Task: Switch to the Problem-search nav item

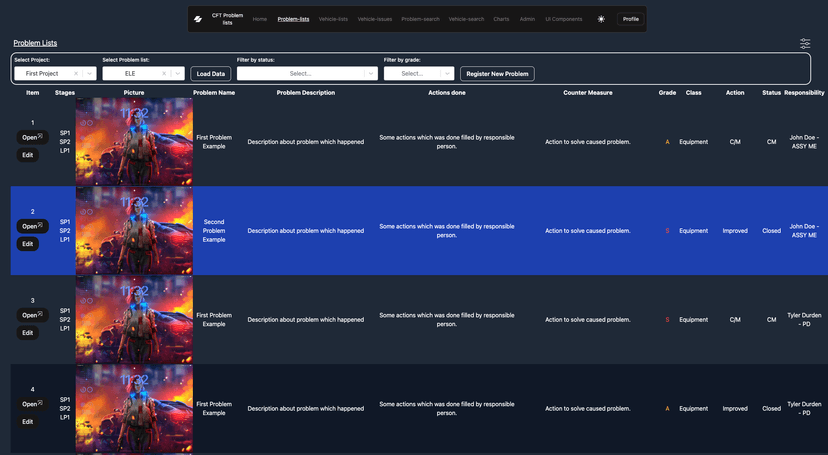Action: coord(420,19)
